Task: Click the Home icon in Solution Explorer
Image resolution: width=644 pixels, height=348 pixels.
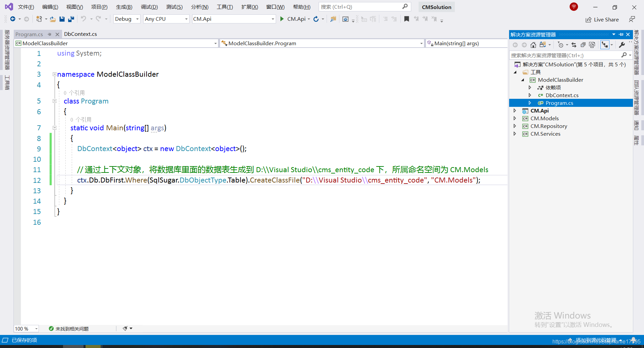Action: point(533,45)
